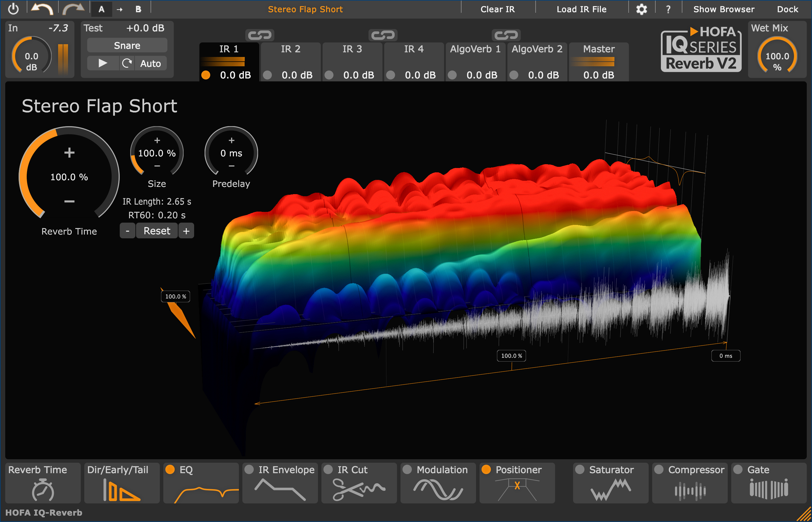Image resolution: width=812 pixels, height=522 pixels.
Task: Toggle the test signal loop icon
Action: 127,63
